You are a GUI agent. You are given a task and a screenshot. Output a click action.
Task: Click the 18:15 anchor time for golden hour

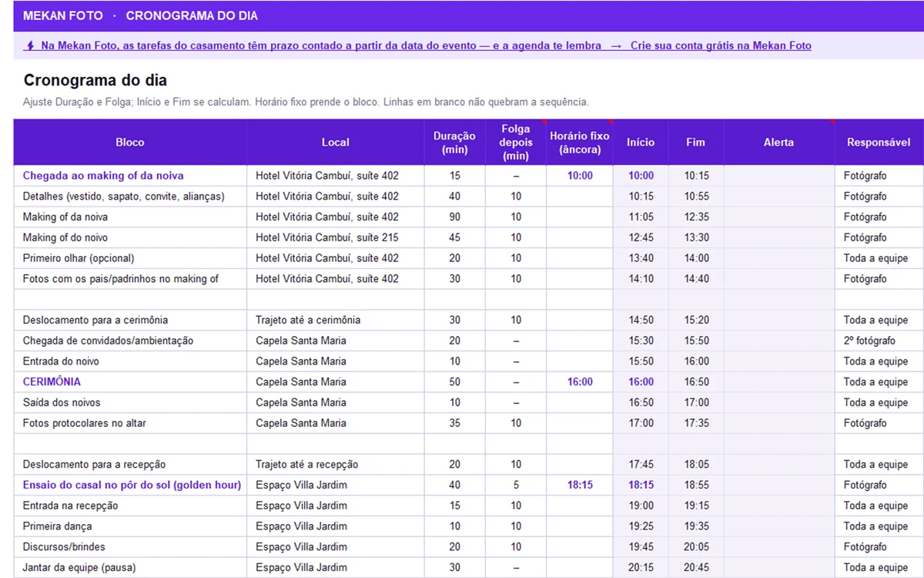(x=580, y=485)
